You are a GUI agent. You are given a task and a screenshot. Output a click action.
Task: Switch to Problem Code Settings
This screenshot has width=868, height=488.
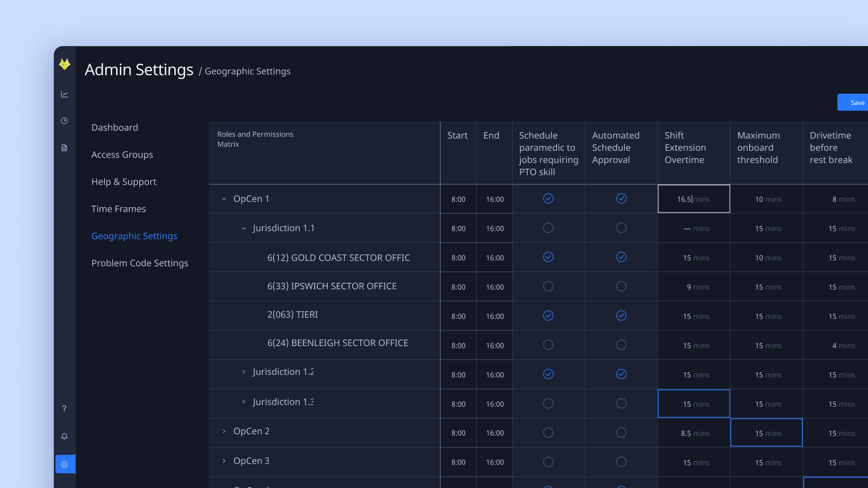point(140,263)
